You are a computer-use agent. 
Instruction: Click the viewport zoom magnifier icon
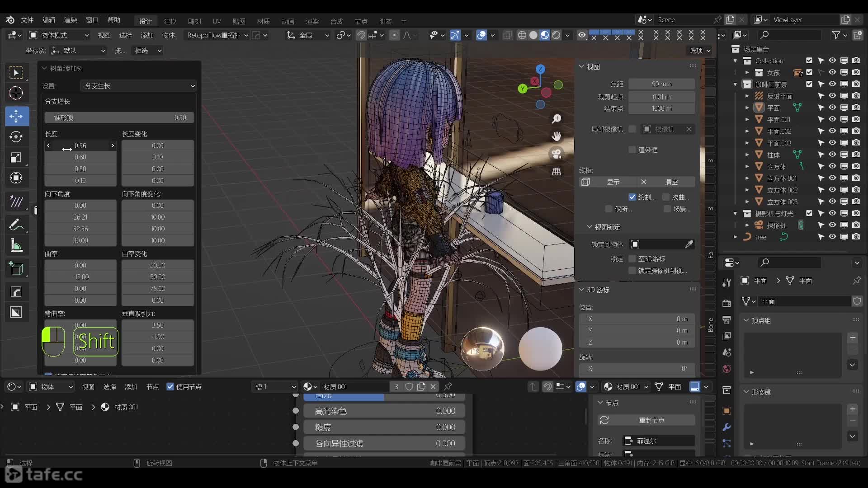557,119
